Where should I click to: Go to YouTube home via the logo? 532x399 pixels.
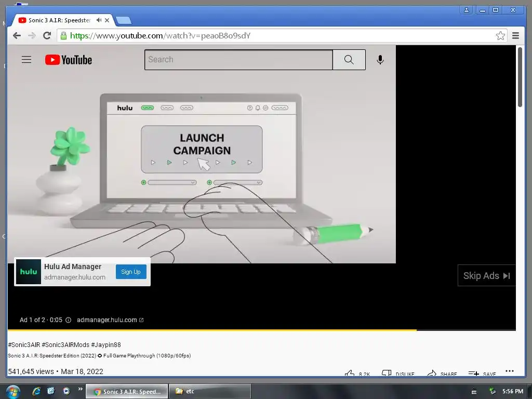(69, 60)
